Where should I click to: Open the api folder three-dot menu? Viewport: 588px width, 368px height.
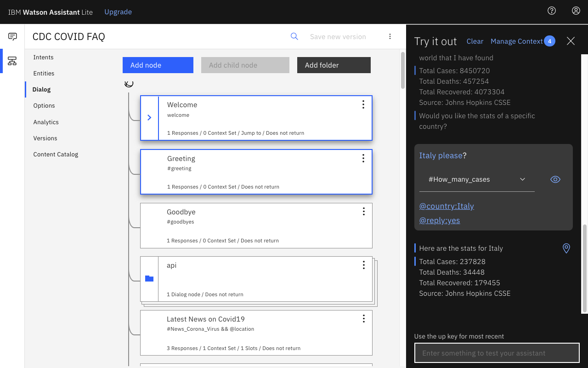363,265
